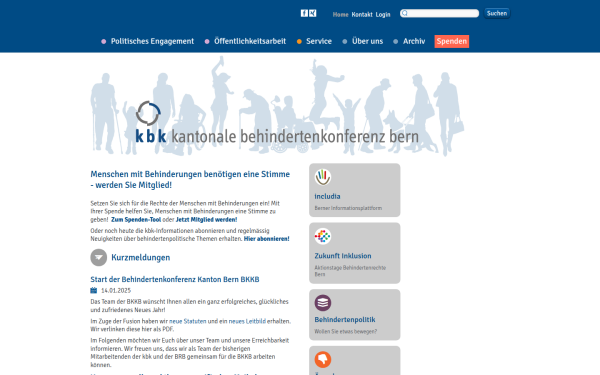The width and height of the screenshot is (600, 375).
Task: Open the Kurzmeldungen heading
Action: (140, 258)
